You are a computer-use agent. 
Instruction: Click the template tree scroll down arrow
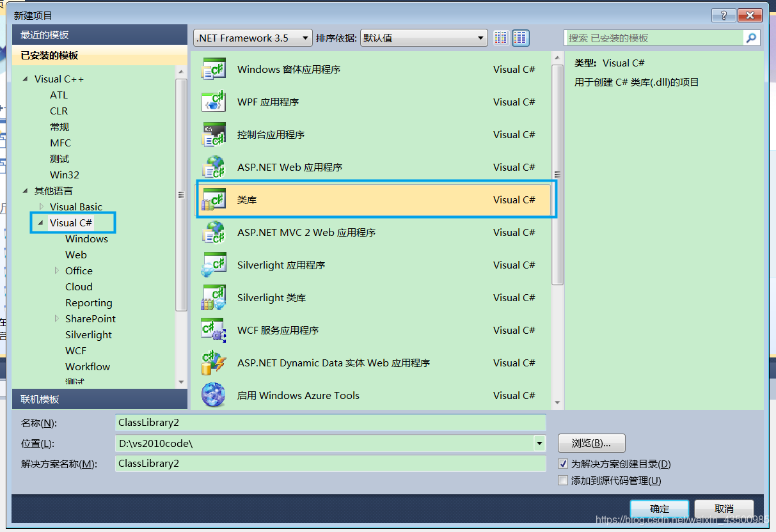(181, 382)
